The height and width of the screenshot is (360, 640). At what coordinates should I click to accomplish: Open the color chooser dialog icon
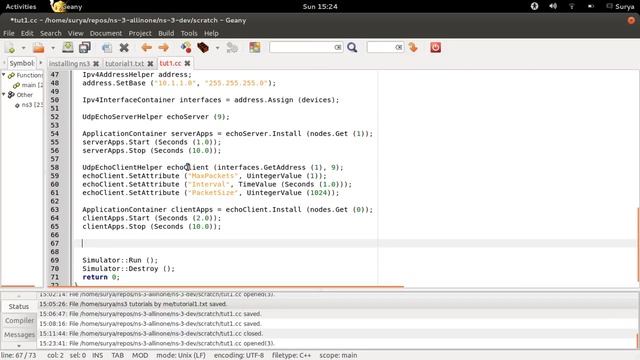click(255, 47)
